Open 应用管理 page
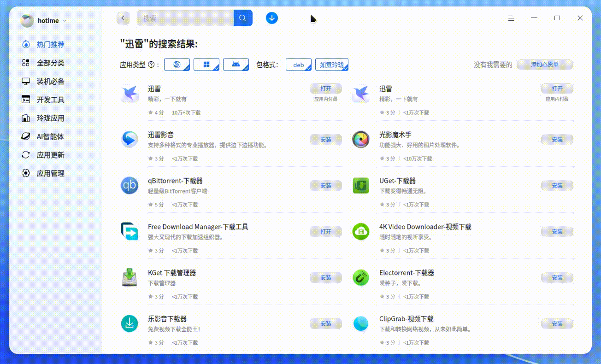601x364 pixels. (x=43, y=174)
